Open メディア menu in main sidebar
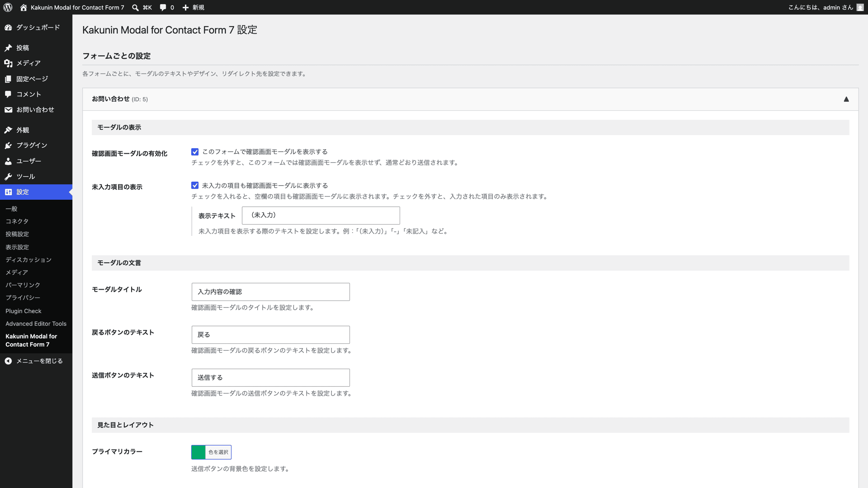Viewport: 868px width, 488px height. (36, 63)
